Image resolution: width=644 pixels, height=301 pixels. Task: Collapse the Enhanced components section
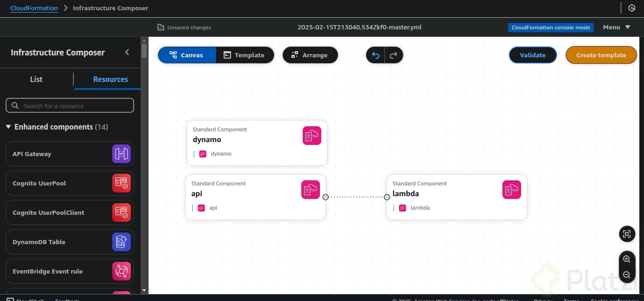pos(8,127)
